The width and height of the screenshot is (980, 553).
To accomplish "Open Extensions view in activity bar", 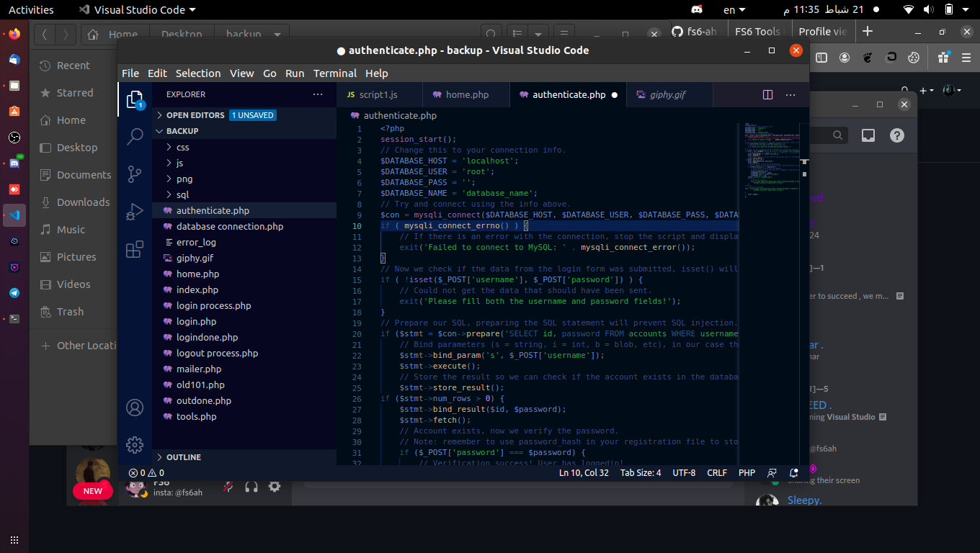I will tap(135, 249).
